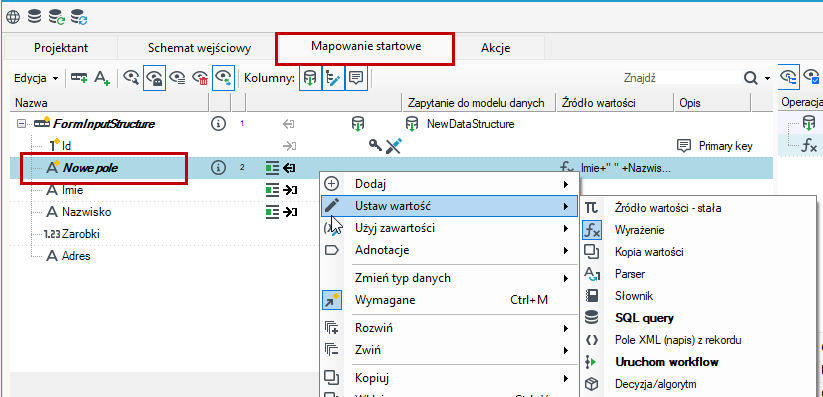Click Zapytanie do modelu danych column header
Viewport: 823px width, 397px height.
tap(479, 103)
